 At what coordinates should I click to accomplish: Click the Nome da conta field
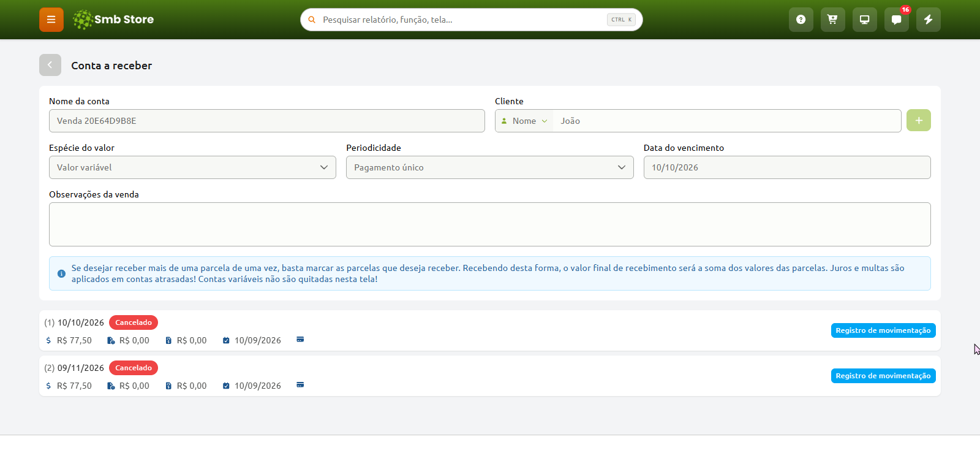coord(267,121)
